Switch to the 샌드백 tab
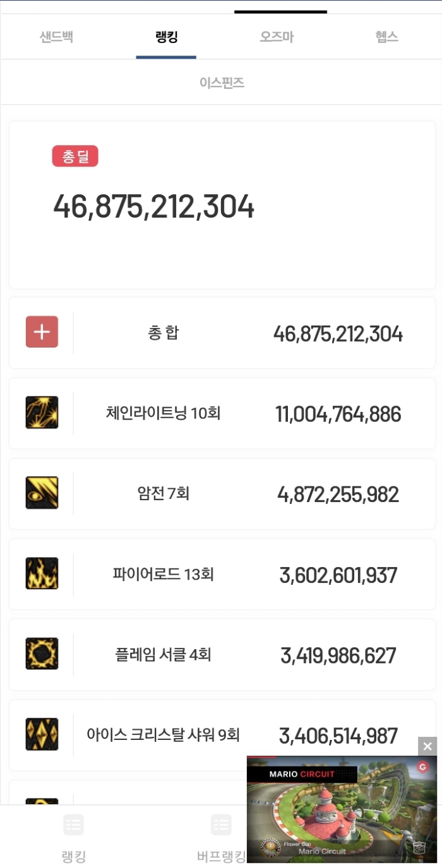Screen dimensions: 442x868 tap(56, 37)
